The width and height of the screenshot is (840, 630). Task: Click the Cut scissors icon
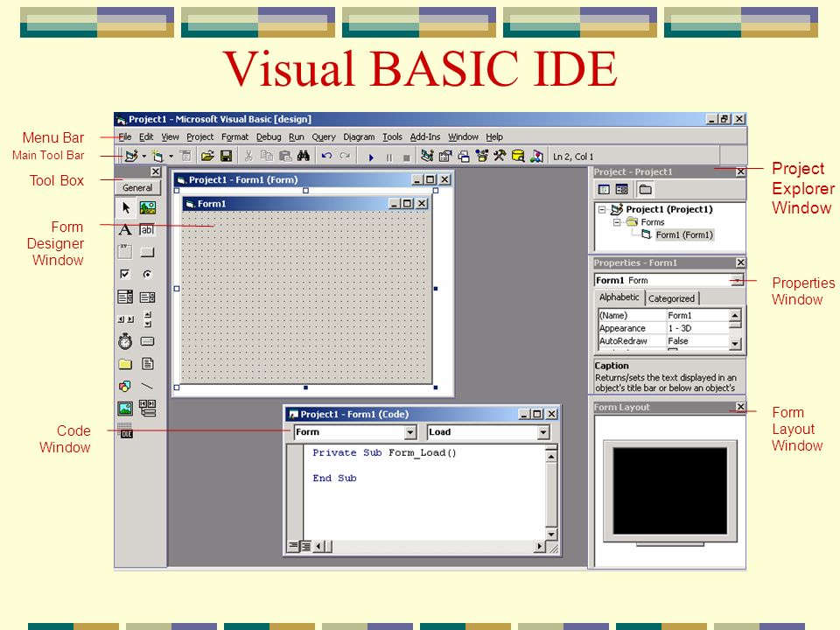(248, 156)
